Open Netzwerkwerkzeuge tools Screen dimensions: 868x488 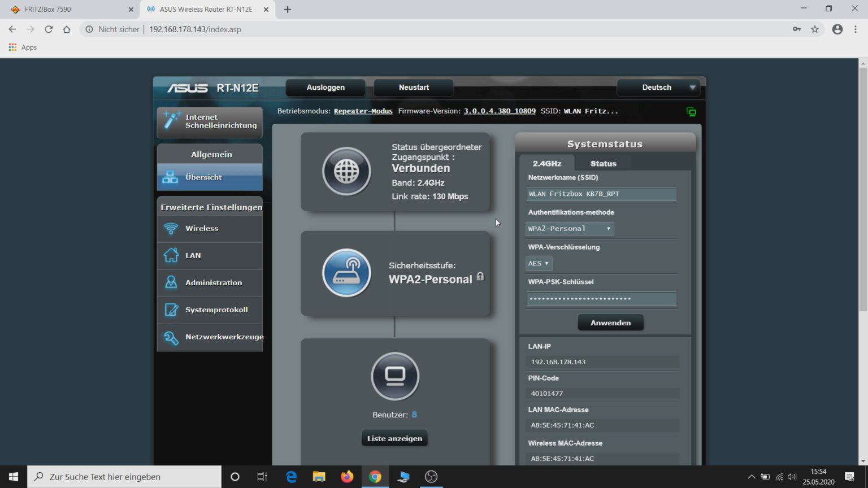click(210, 337)
